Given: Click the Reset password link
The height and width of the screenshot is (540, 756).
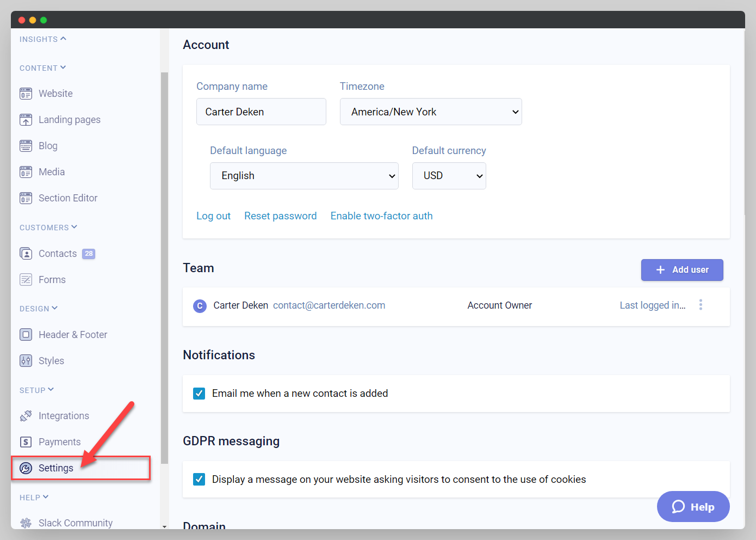Looking at the screenshot, I should click(x=280, y=216).
